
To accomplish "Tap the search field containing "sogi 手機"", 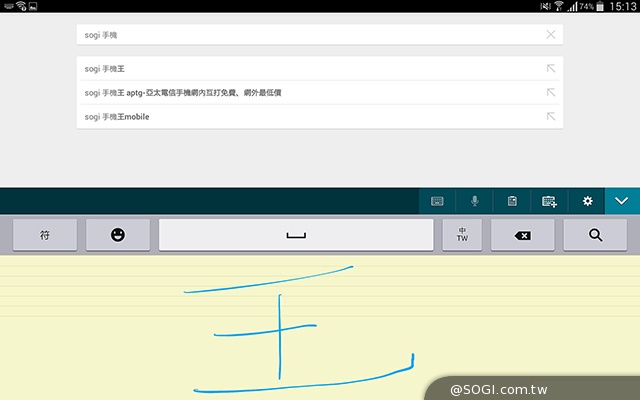I will click(x=300, y=34).
